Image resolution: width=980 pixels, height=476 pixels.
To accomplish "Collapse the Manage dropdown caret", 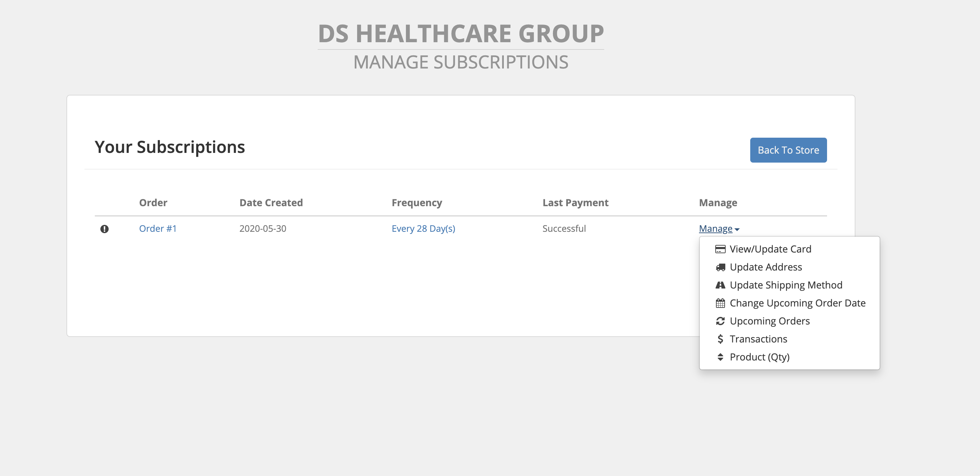I will (737, 230).
